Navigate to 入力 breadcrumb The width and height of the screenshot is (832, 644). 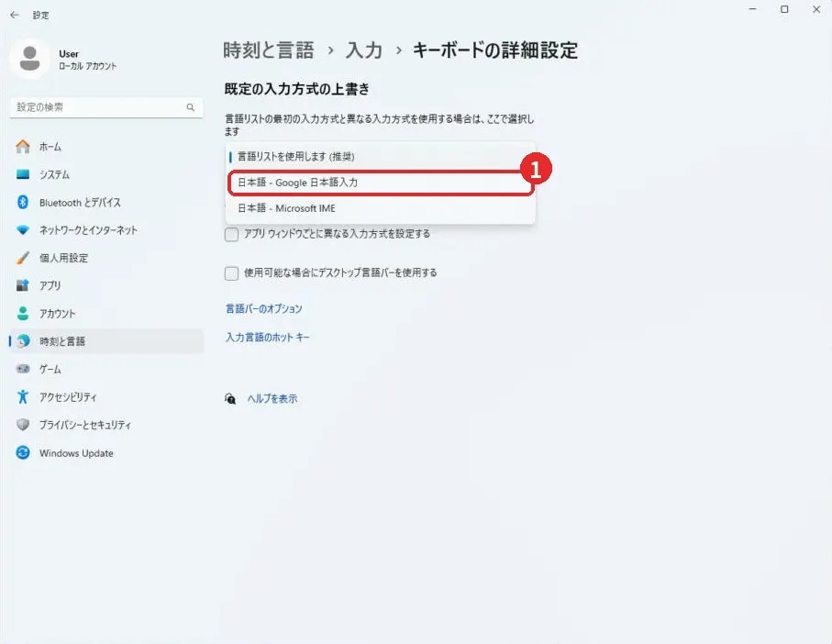click(364, 50)
